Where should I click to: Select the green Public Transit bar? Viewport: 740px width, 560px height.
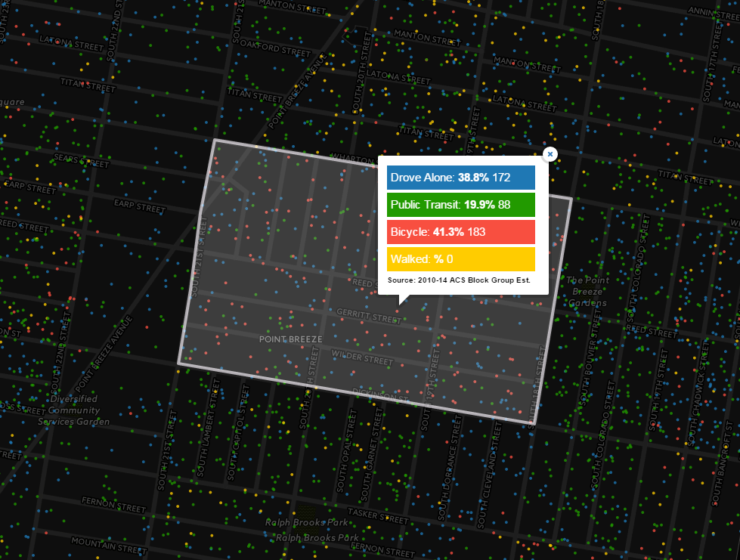pos(461,205)
